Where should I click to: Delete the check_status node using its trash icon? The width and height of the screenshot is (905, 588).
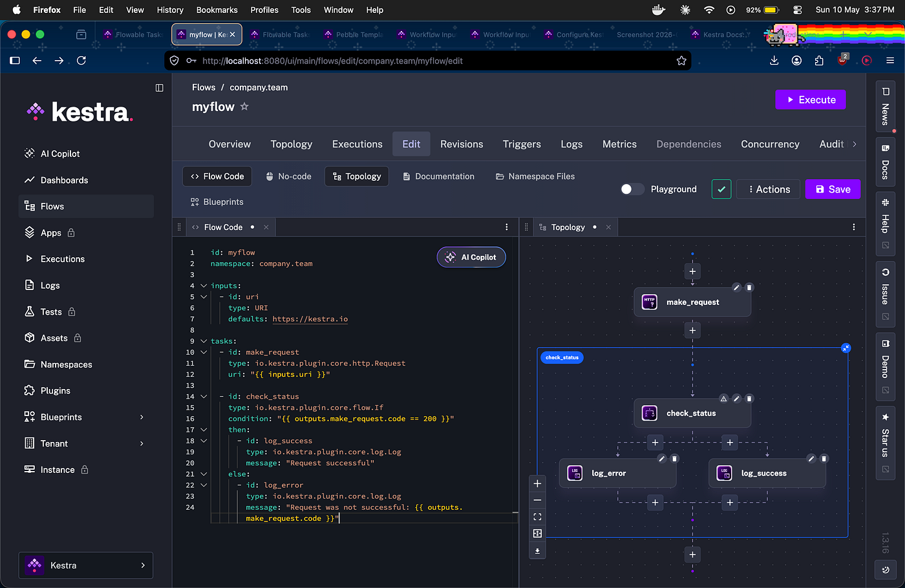pyautogui.click(x=749, y=399)
